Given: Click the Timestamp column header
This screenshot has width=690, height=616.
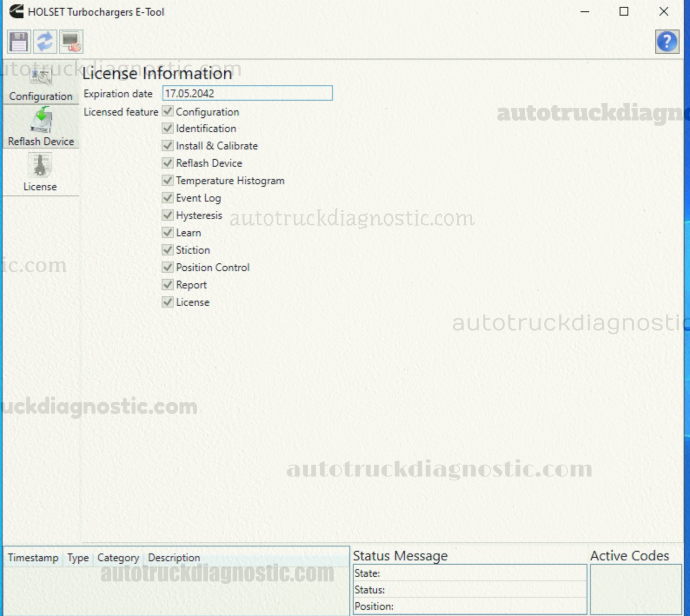Looking at the screenshot, I should click(x=33, y=557).
